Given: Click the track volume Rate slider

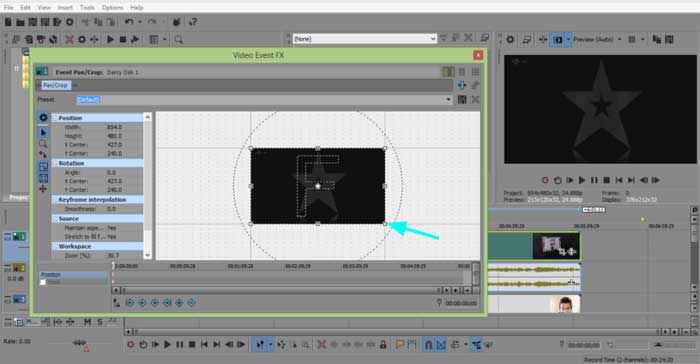Looking at the screenshot, I should tap(79, 343).
